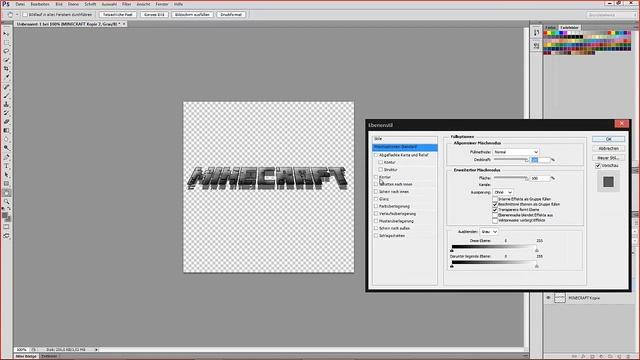The image size is (640, 360).
Task: Click the Ganzes Bild button
Action: tap(154, 14)
